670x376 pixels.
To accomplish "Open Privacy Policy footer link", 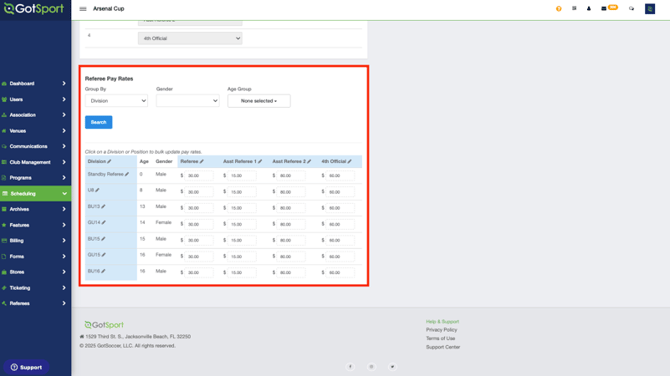I will pos(441,330).
